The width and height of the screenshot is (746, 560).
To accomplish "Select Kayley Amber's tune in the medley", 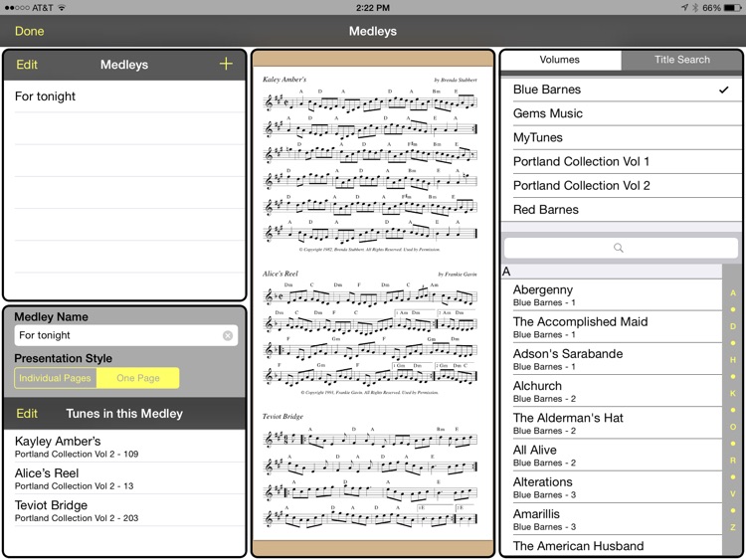I will [124, 447].
